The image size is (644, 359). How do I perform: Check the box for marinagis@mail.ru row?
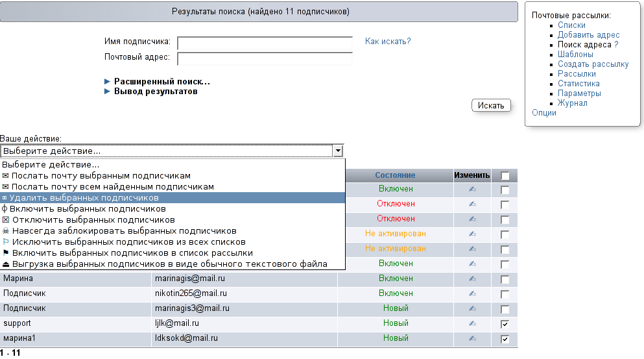coord(505,280)
